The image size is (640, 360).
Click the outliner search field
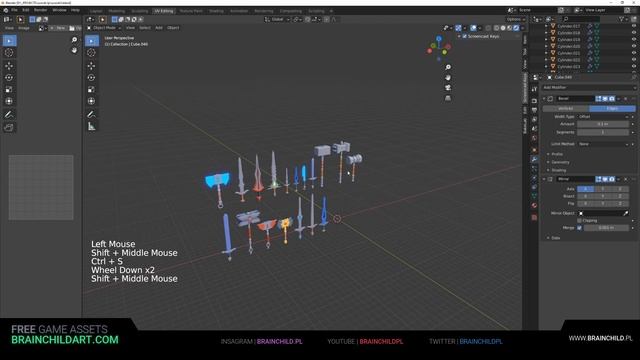582,19
